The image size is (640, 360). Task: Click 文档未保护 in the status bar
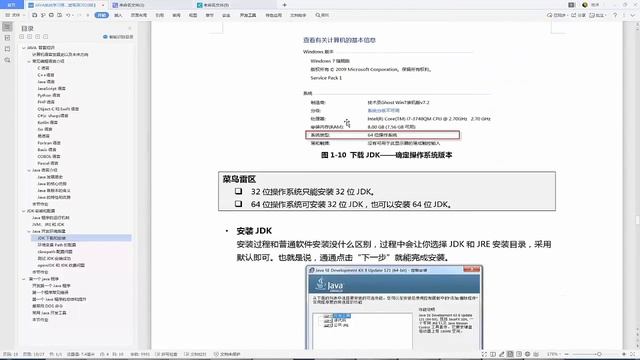point(227,354)
